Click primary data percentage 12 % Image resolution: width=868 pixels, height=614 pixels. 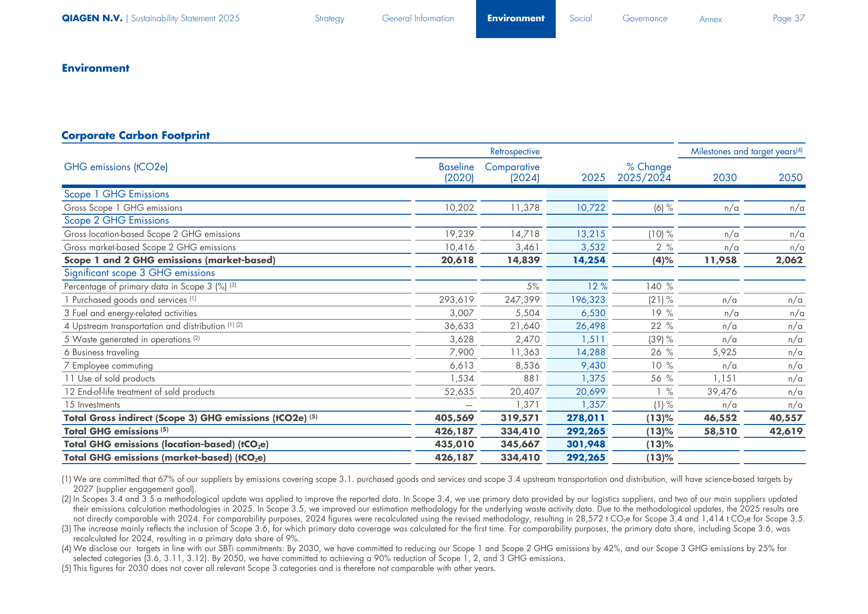597,286
